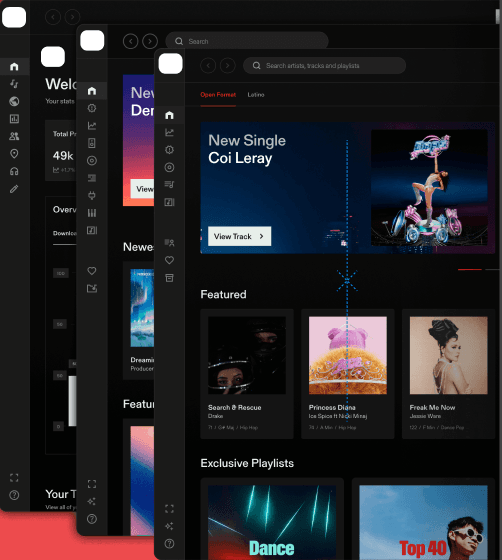Open the plug icon in middle window sidebar
The image size is (502, 560).
pos(92,195)
